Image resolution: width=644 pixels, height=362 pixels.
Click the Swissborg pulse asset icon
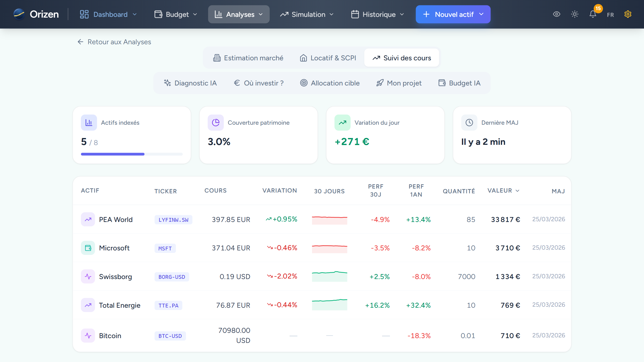pos(88,277)
